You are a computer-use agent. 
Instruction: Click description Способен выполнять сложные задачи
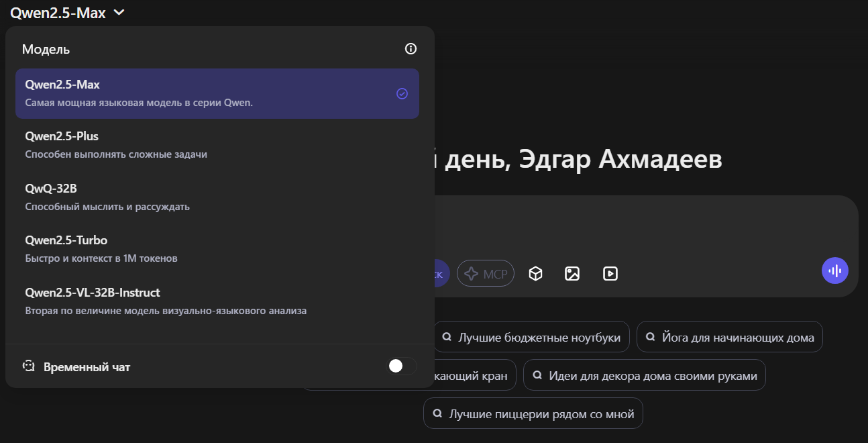pyautogui.click(x=116, y=154)
